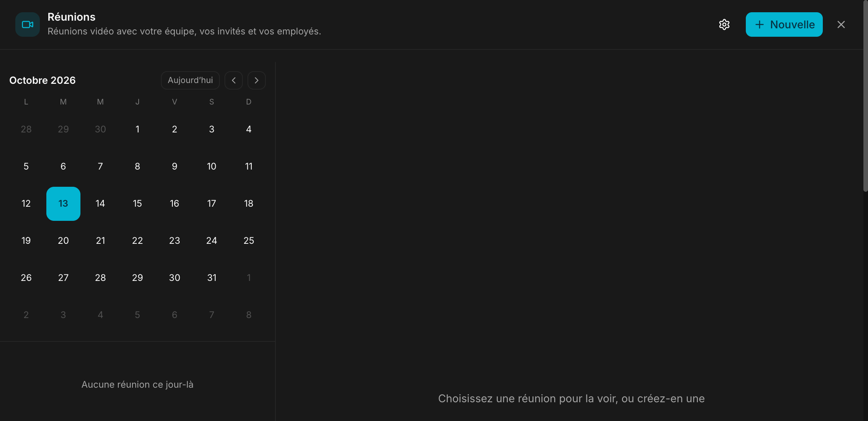Select October 27 date

click(63, 278)
